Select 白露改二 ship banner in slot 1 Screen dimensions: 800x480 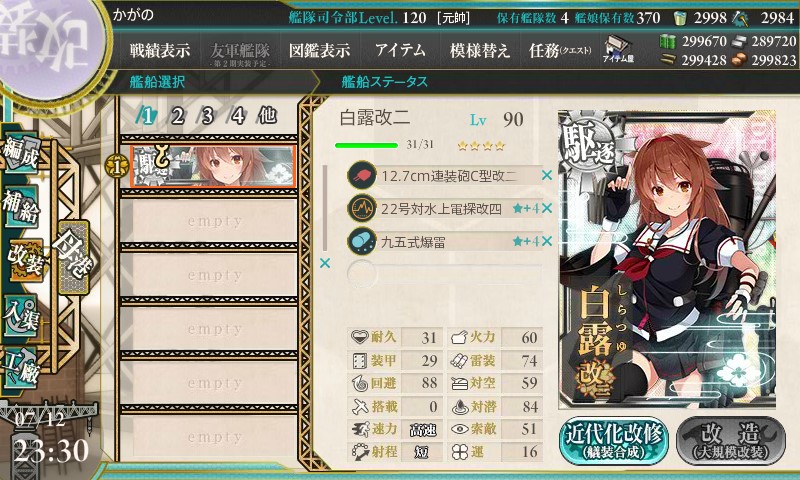(x=213, y=166)
